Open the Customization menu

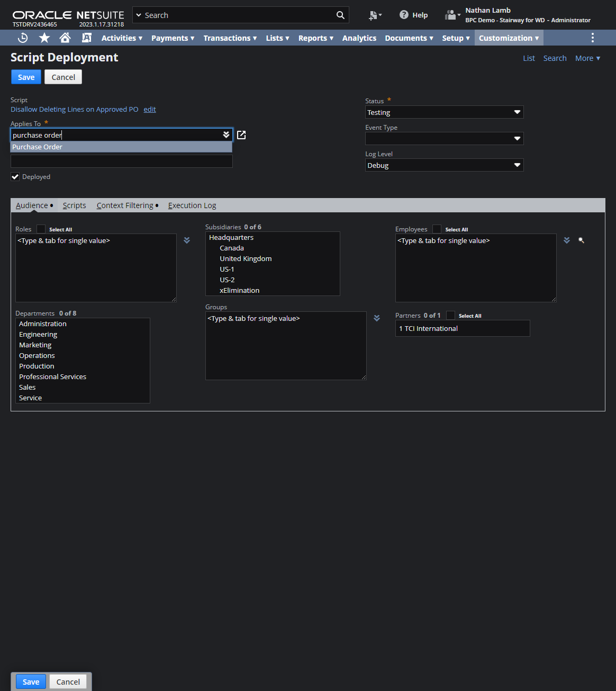point(509,38)
